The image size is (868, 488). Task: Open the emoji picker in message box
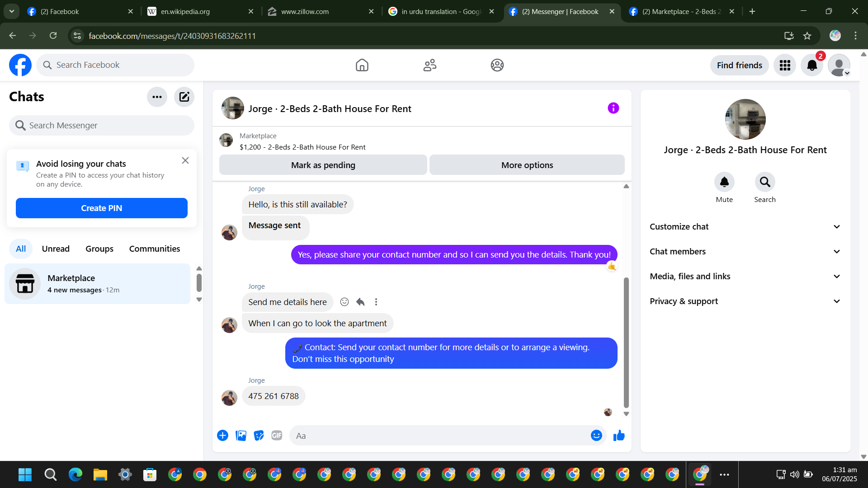[596, 435]
